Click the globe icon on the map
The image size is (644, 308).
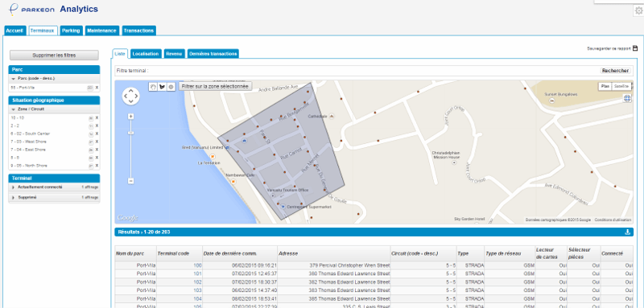[x=627, y=98]
